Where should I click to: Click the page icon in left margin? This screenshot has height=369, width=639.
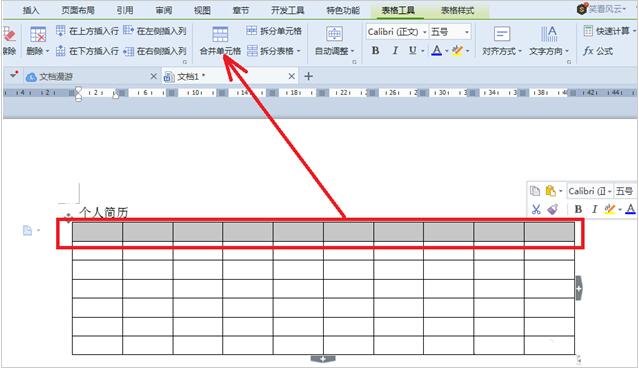[27, 230]
